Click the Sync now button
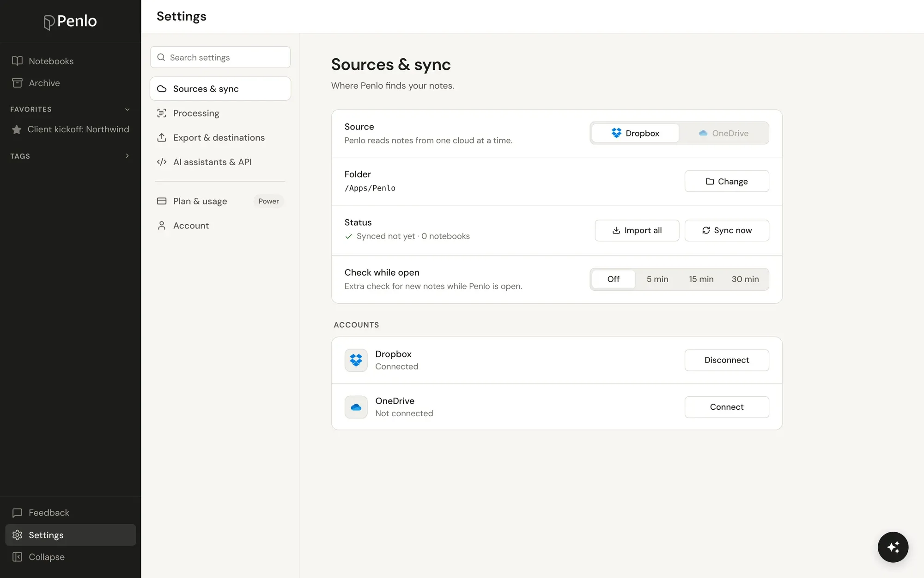This screenshot has width=924, height=578. point(727,230)
